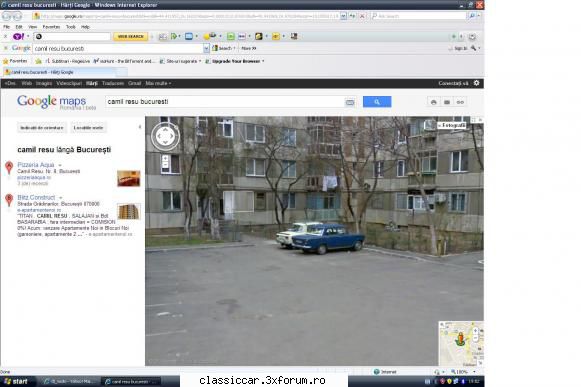This screenshot has height=387, width=581.
Task: Open the View menu
Action: (x=33, y=27)
